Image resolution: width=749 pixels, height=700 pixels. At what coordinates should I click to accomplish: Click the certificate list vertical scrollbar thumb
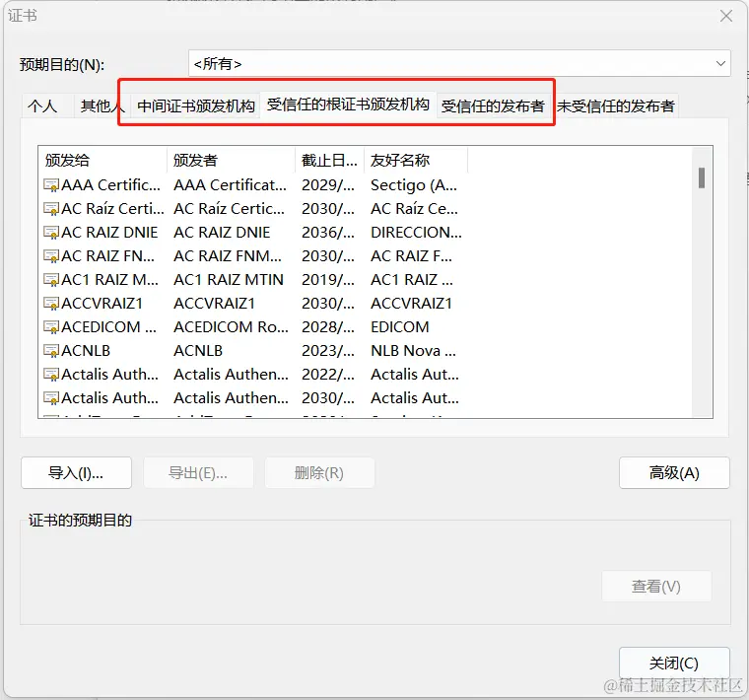(702, 177)
